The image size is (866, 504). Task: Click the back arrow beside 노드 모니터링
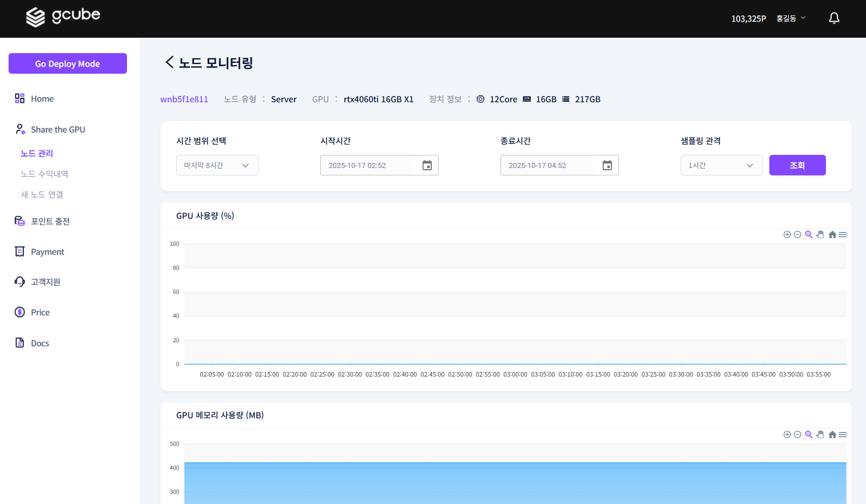pos(169,62)
